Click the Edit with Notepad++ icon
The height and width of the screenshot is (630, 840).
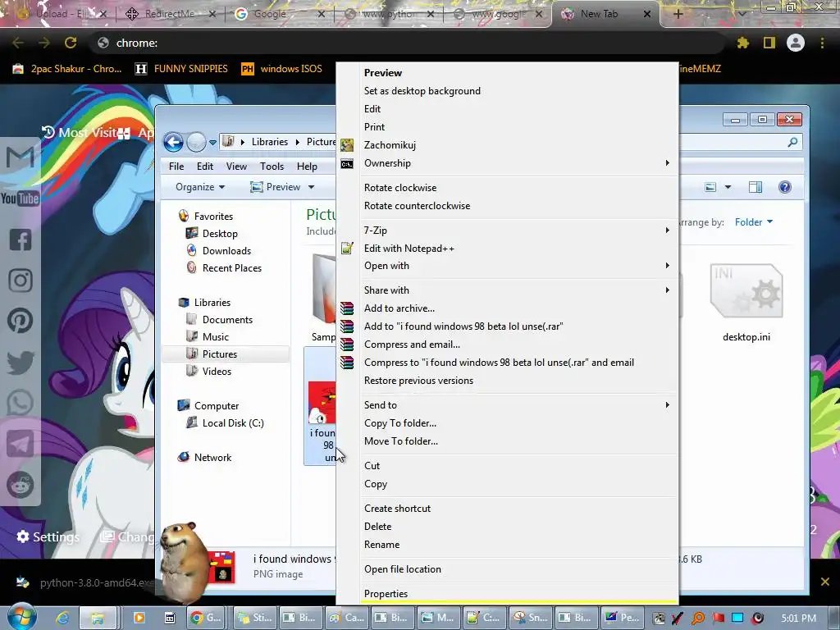pos(347,248)
